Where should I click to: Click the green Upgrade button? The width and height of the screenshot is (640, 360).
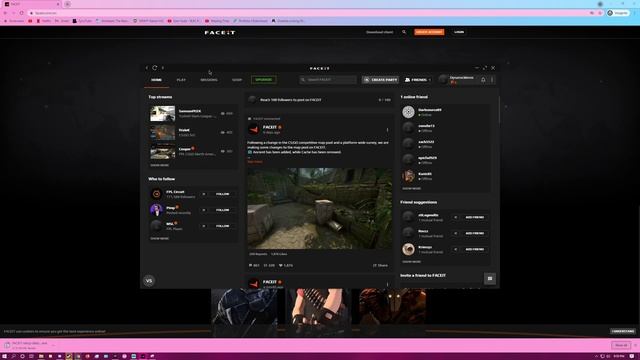264,80
